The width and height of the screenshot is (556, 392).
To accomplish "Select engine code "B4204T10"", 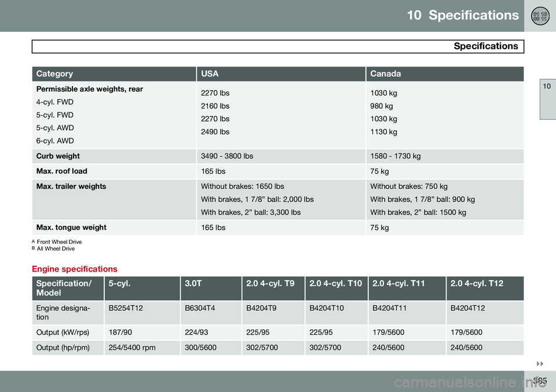I will [327, 309].
